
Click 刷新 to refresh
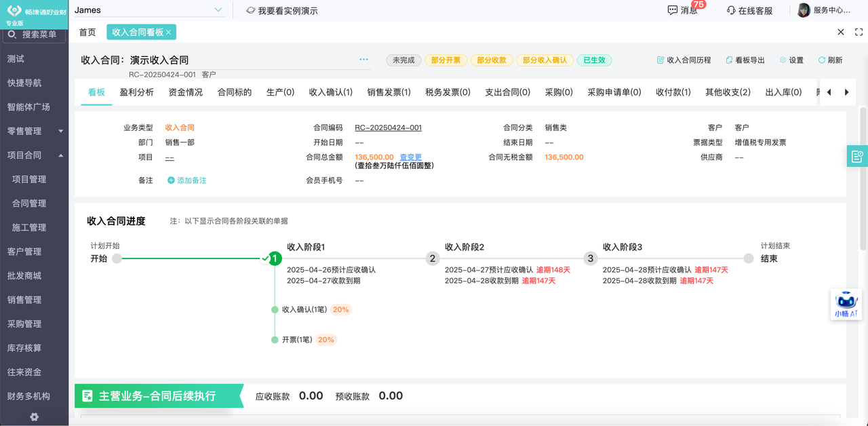(x=830, y=60)
